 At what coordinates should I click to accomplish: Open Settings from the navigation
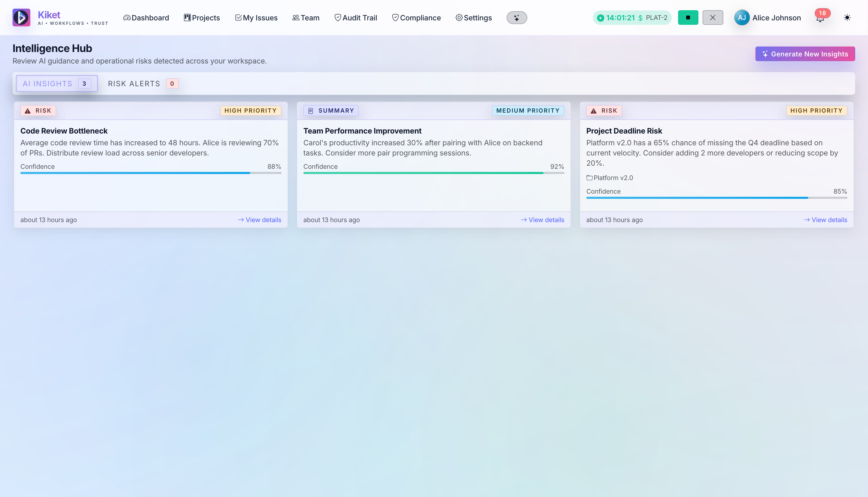tap(473, 18)
